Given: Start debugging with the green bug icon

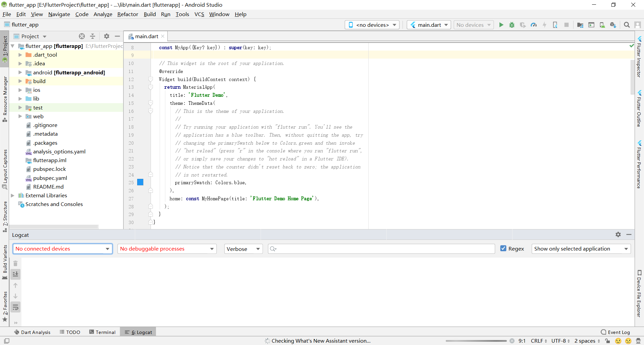Looking at the screenshot, I should [x=512, y=25].
